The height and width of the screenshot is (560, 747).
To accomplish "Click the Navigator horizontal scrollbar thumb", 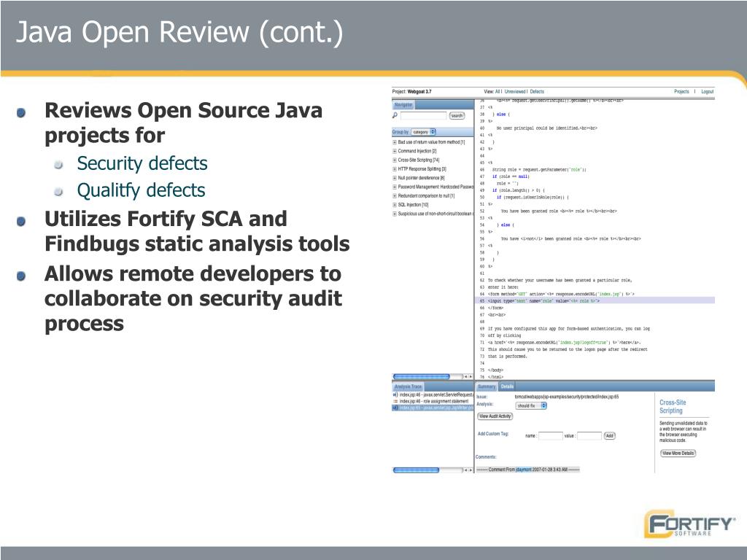I will click(421, 377).
